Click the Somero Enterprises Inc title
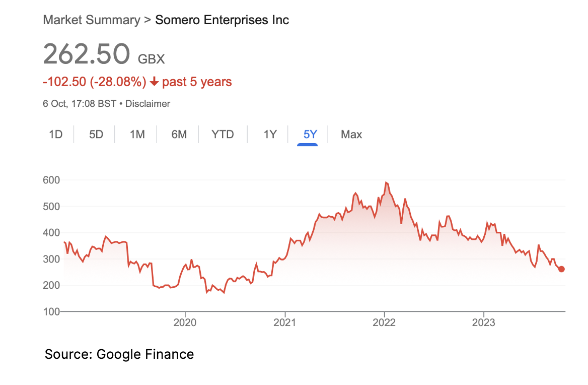This screenshot has width=588, height=385. tap(222, 20)
